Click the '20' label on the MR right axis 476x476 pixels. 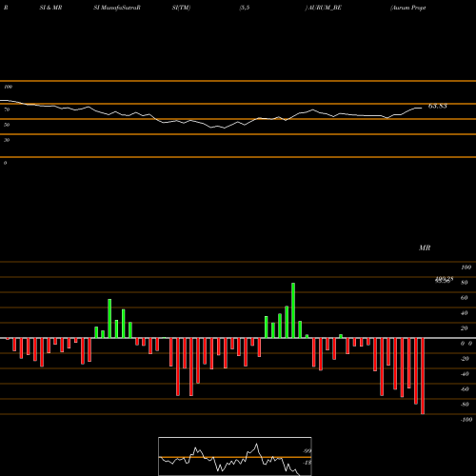click(x=464, y=328)
